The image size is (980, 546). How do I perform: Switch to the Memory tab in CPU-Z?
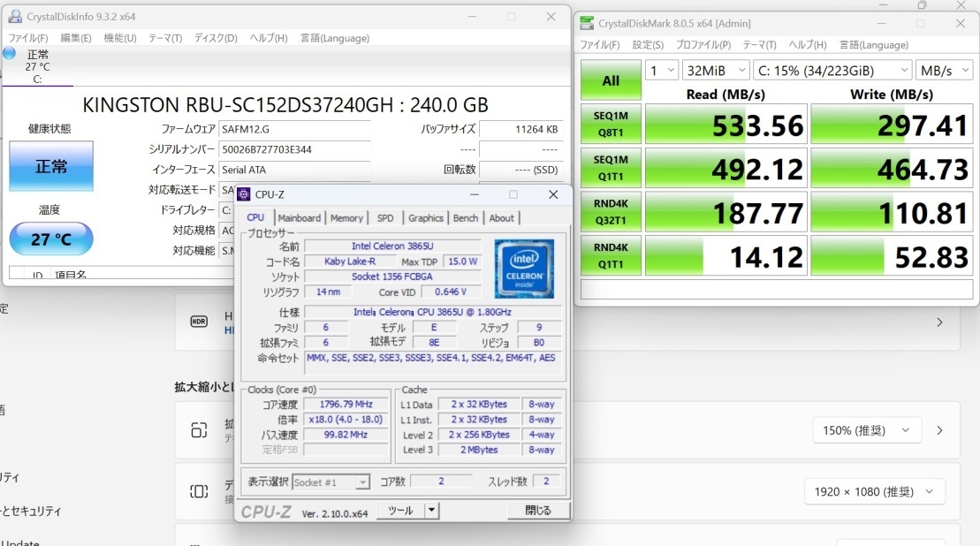346,218
